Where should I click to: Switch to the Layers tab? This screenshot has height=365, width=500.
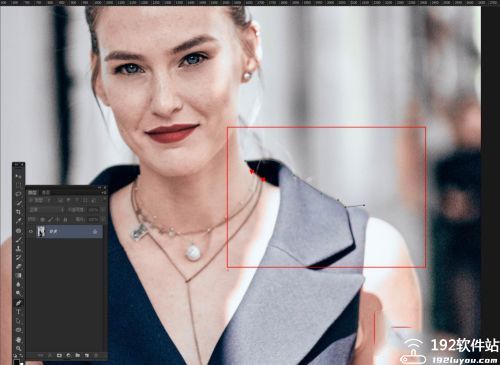click(32, 192)
